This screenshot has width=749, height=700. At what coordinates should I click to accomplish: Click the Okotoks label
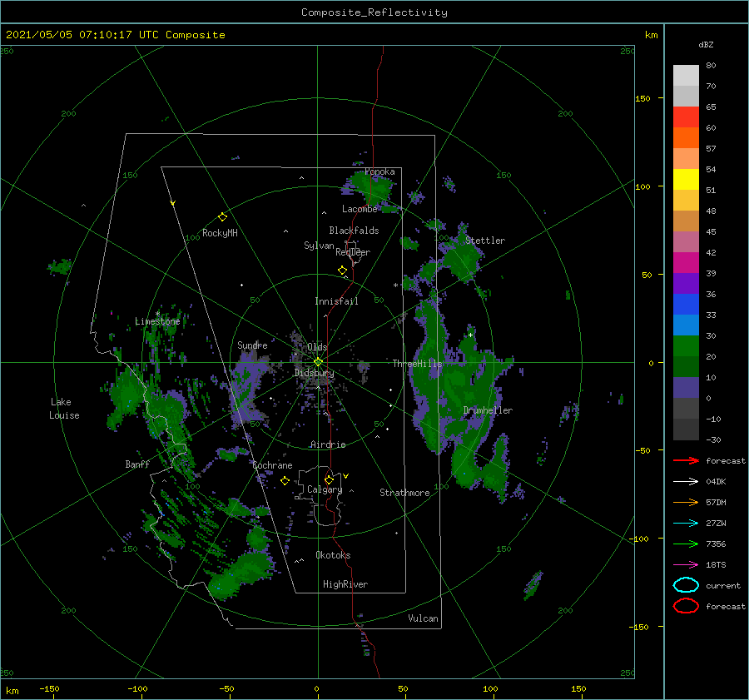coord(333,555)
